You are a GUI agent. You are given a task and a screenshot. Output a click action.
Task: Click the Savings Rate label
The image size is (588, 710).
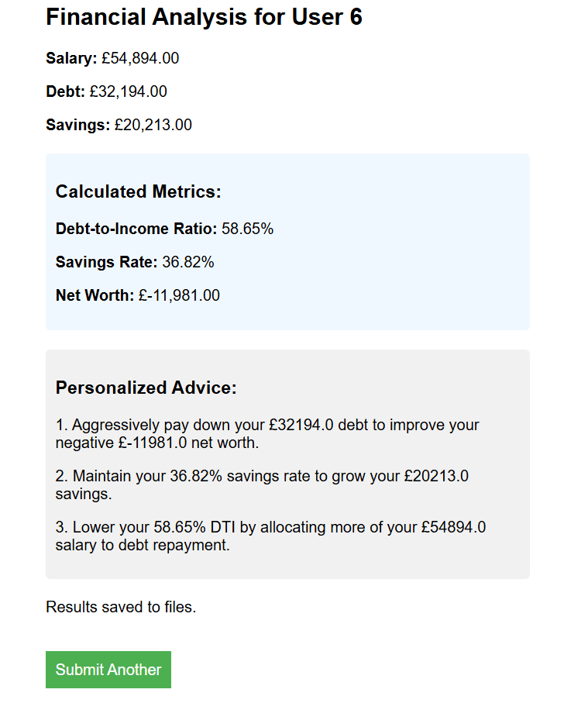click(x=106, y=262)
